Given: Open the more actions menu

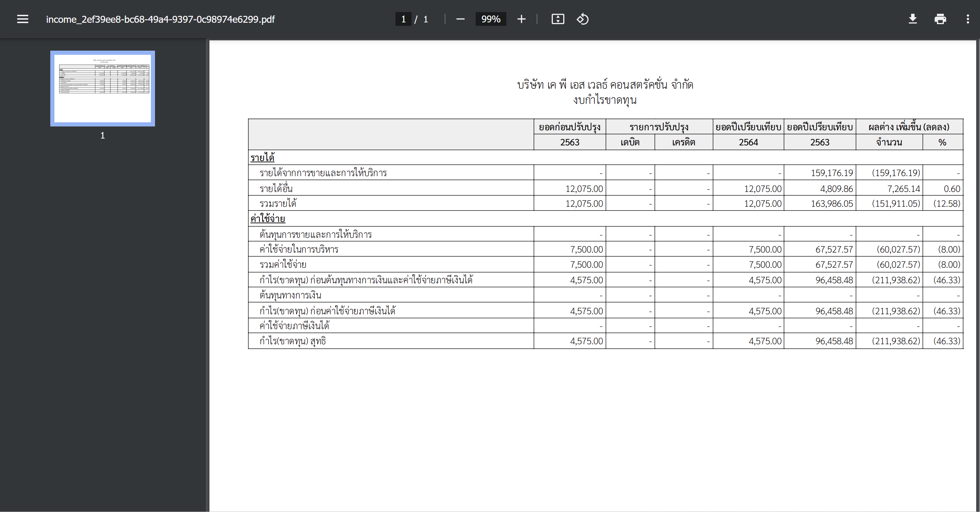Looking at the screenshot, I should pos(968,19).
